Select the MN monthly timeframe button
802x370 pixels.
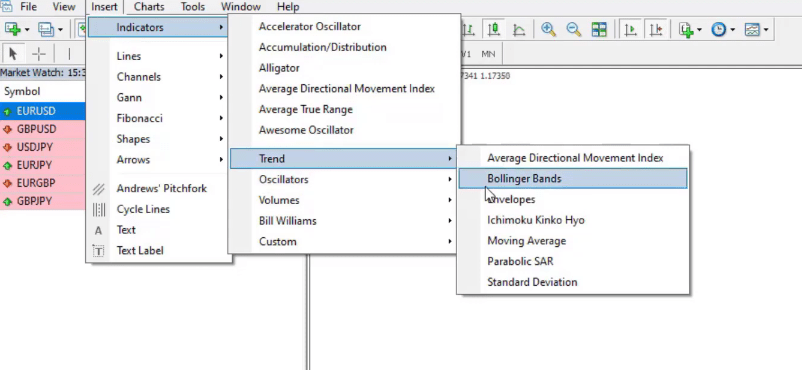click(488, 54)
